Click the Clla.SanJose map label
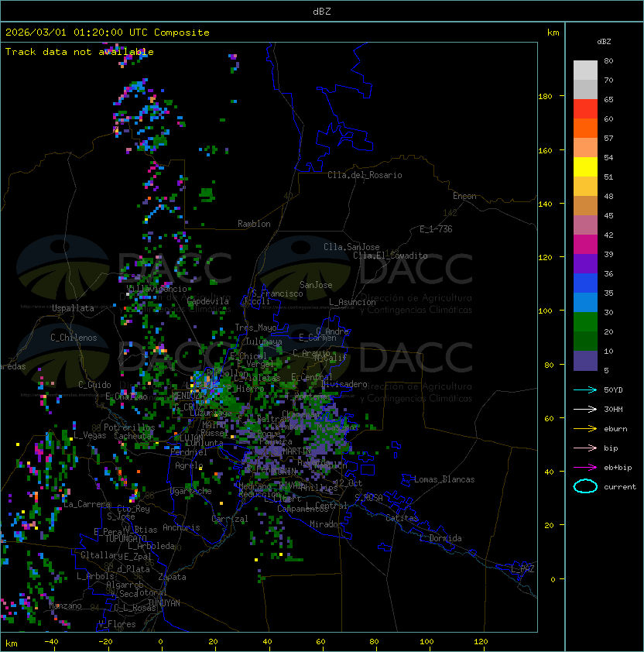Screen dimensions: 644x652 click(351, 247)
